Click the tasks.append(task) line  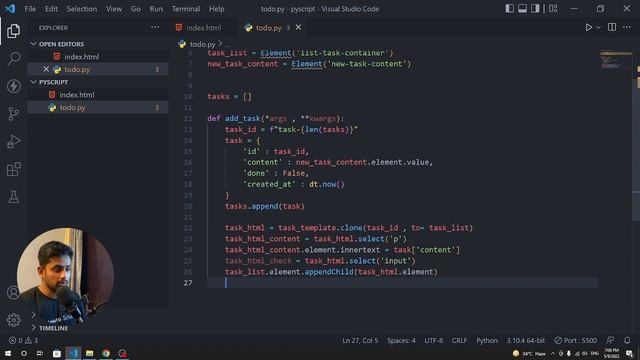[x=264, y=206]
